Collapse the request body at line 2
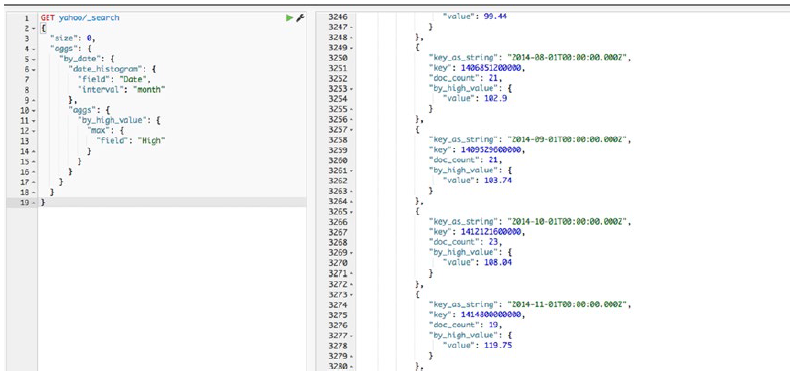Image resolution: width=790 pixels, height=384 pixels. coord(34,28)
